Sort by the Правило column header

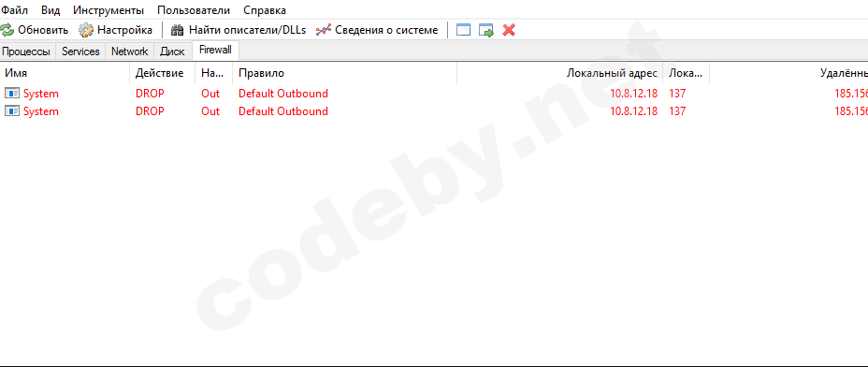click(345, 73)
